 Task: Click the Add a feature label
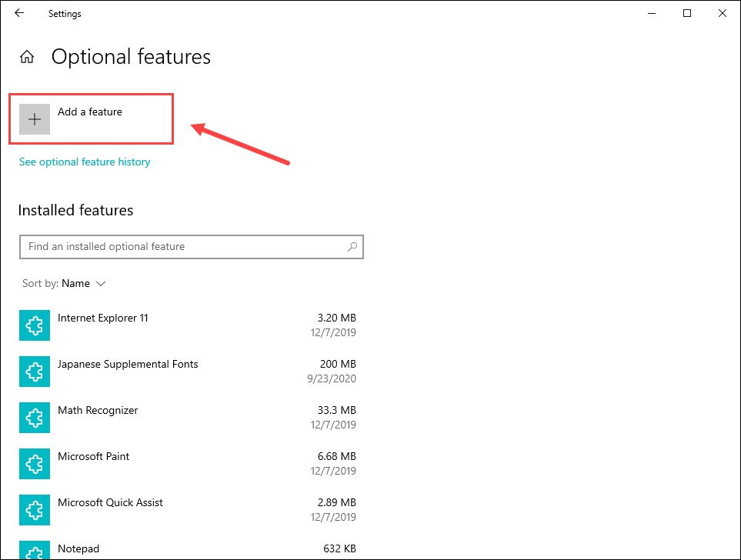90,112
